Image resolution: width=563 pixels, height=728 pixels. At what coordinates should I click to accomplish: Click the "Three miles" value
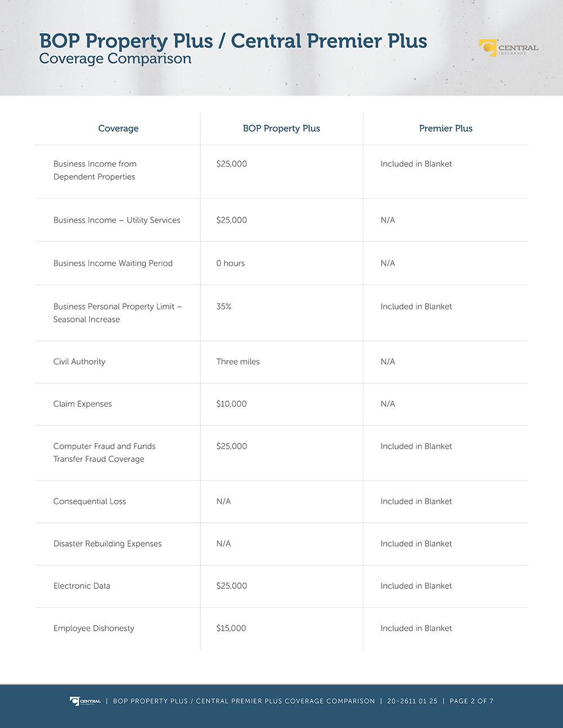[x=238, y=362]
